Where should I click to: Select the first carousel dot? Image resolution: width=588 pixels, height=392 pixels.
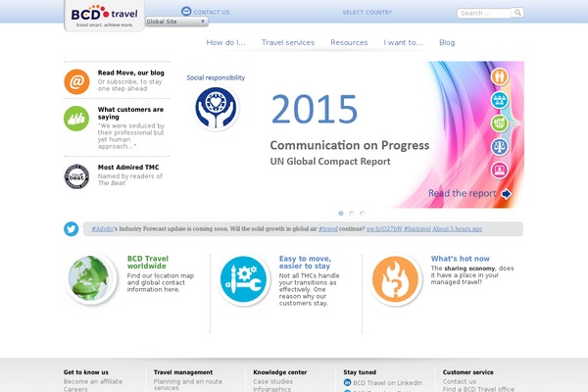click(x=341, y=214)
